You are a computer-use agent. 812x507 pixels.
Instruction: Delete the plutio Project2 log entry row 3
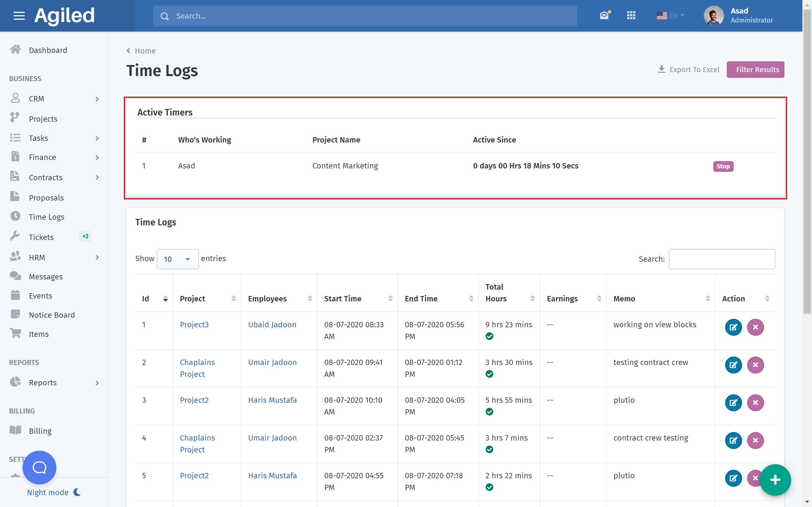click(755, 403)
